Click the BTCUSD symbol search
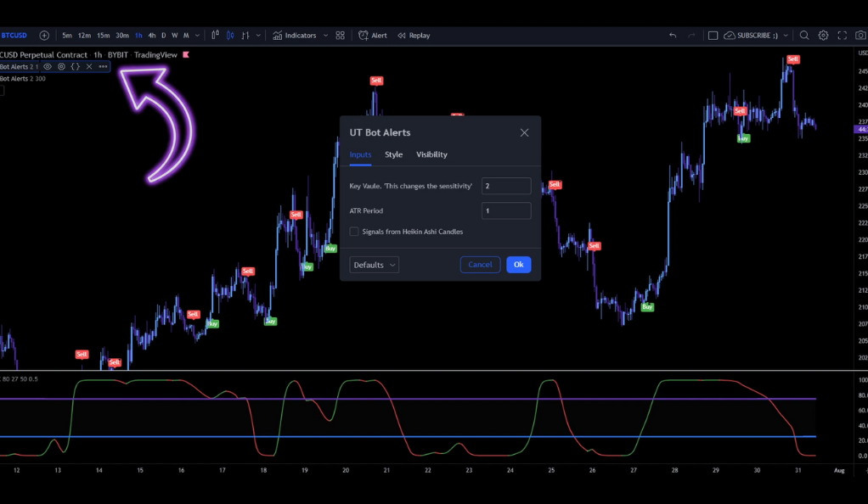This screenshot has width=868, height=504. 14,36
